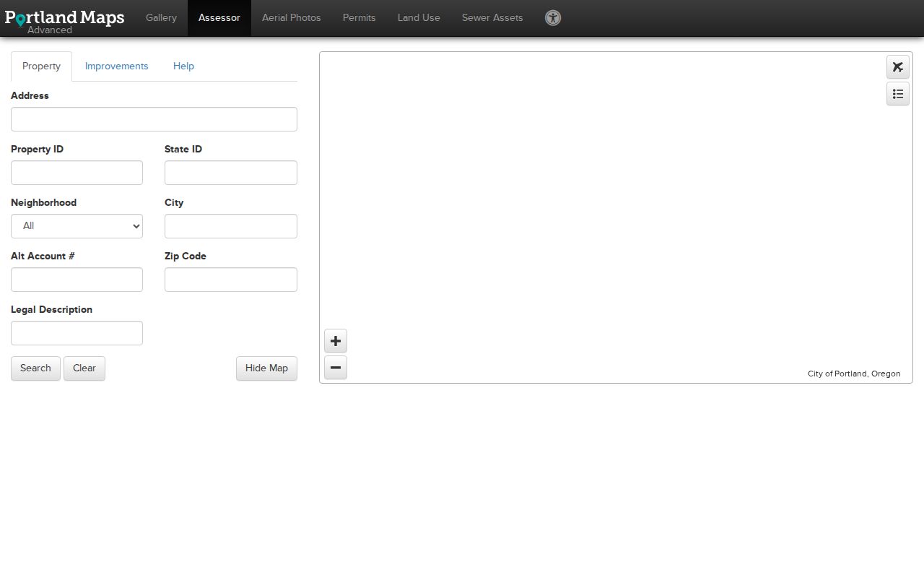Open the Gallery menu item
The height and width of the screenshot is (578, 924).
click(161, 18)
